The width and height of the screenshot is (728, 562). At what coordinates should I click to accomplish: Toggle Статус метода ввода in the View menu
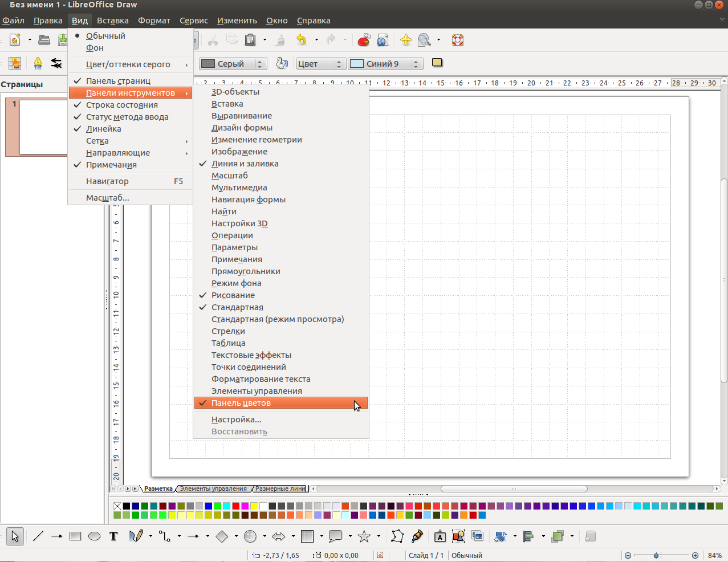click(x=131, y=117)
